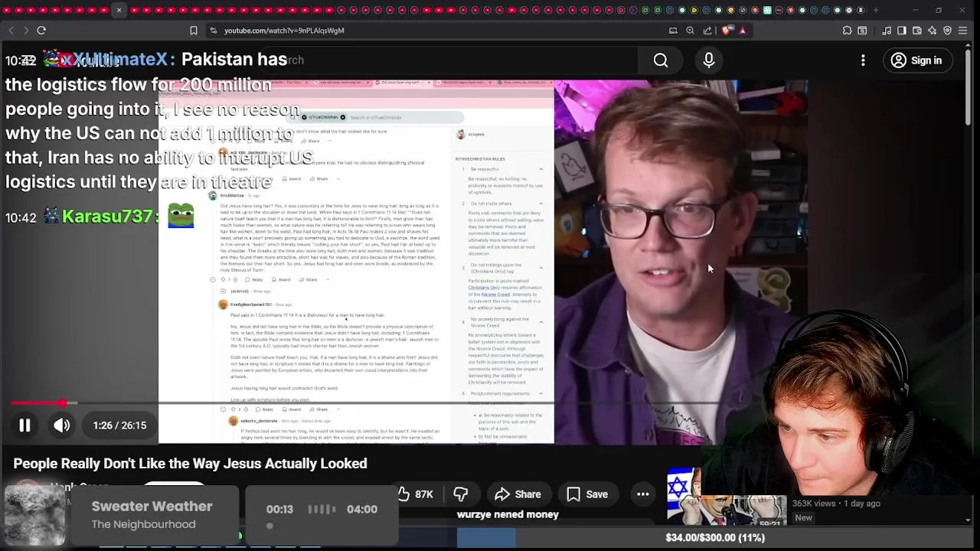Click the youtube.com address bar URL
Viewport: 980px width, 551px height.
click(x=284, y=31)
